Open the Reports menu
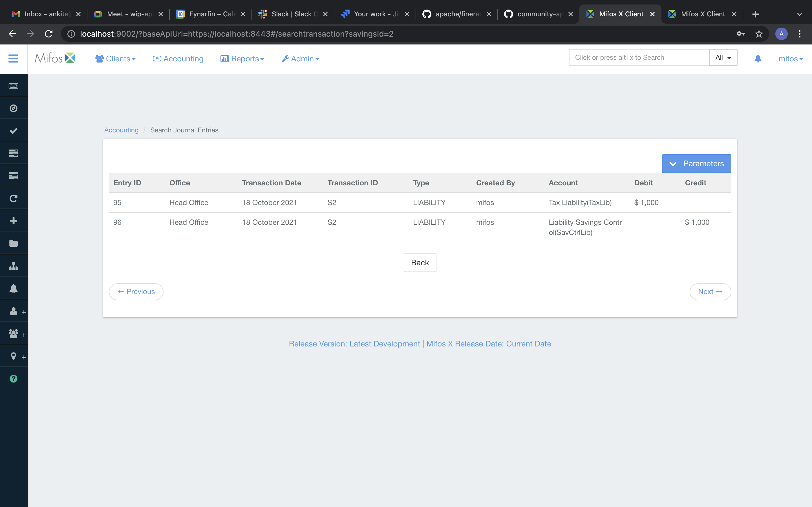Screen dimensions: 812x507 242,59
